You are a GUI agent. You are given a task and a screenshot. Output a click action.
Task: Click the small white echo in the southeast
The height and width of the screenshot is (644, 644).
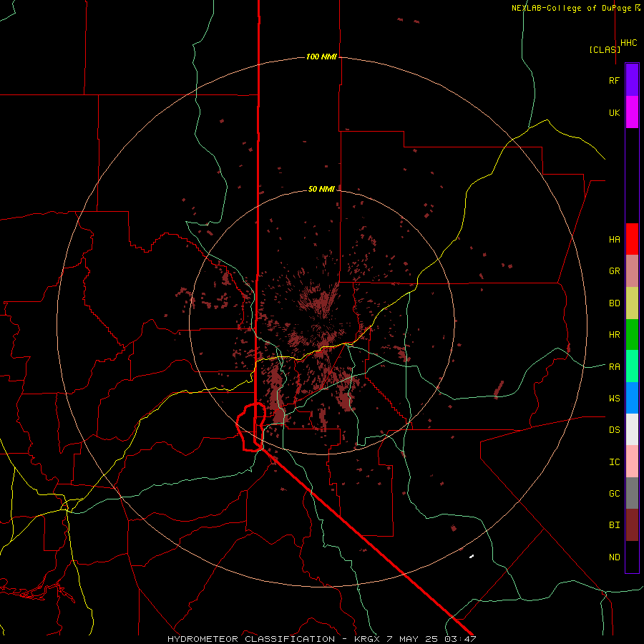coord(472,557)
